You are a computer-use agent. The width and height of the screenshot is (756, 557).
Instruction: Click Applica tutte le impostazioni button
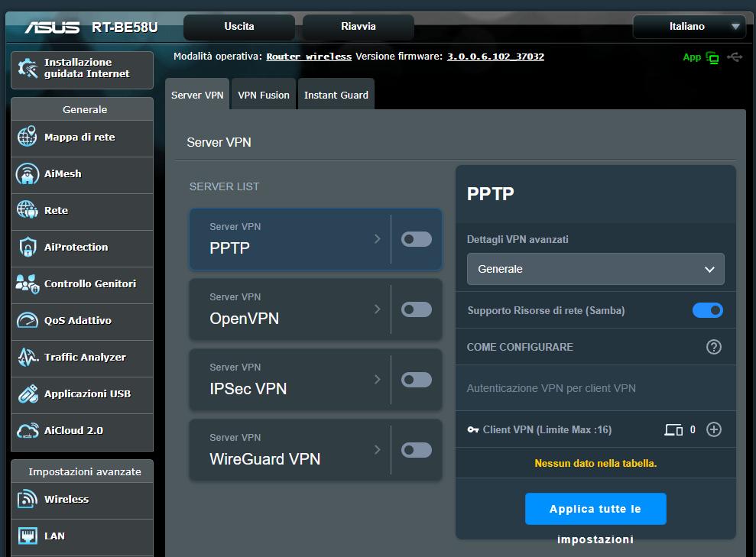595,509
